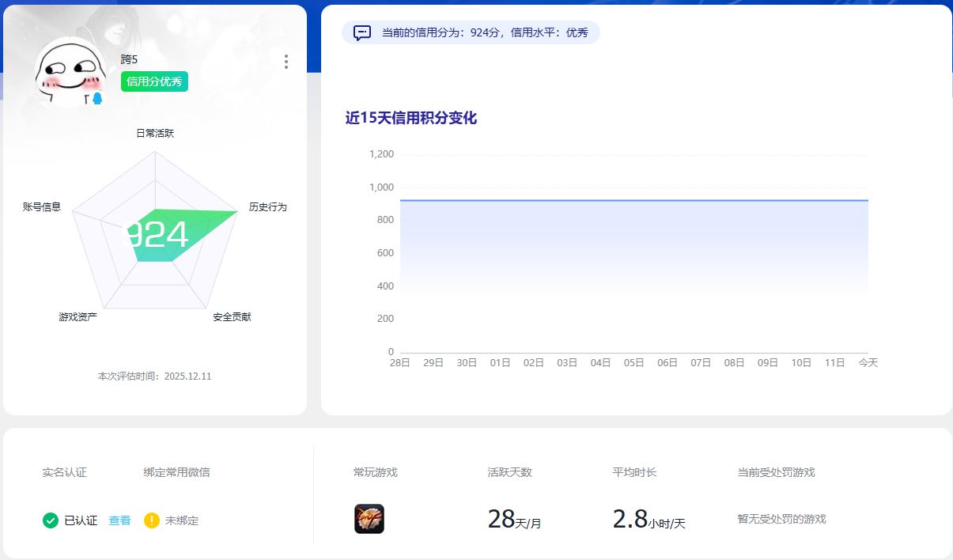Screen dimensions: 953x560
Task: Click the credit score trend line in the chart
Action: point(633,200)
